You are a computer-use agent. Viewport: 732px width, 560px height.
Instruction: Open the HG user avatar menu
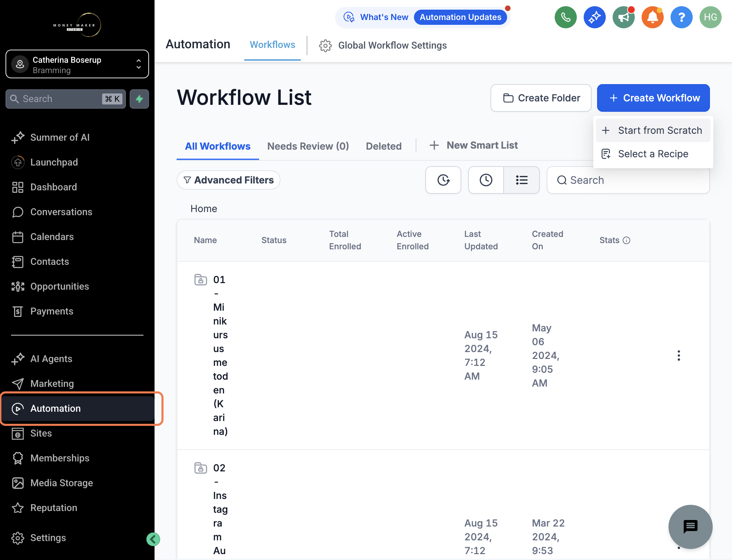711,17
